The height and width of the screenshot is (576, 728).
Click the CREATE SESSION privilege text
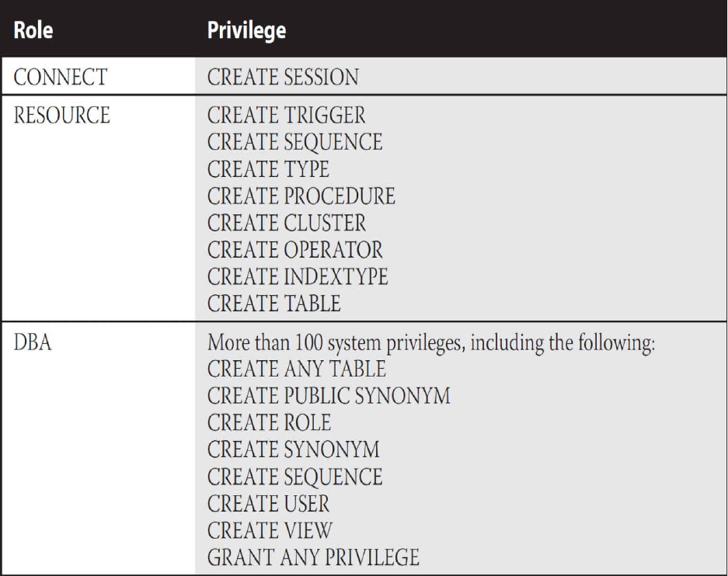click(283, 77)
